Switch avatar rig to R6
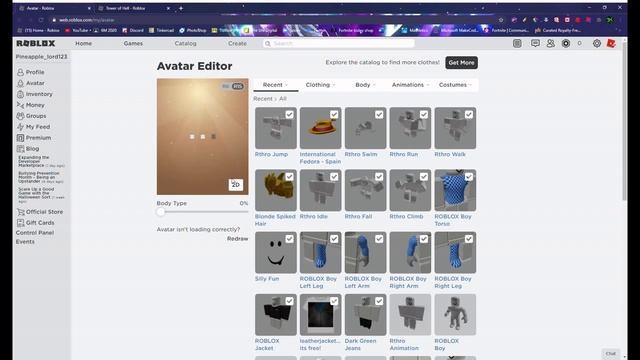 (x=226, y=87)
